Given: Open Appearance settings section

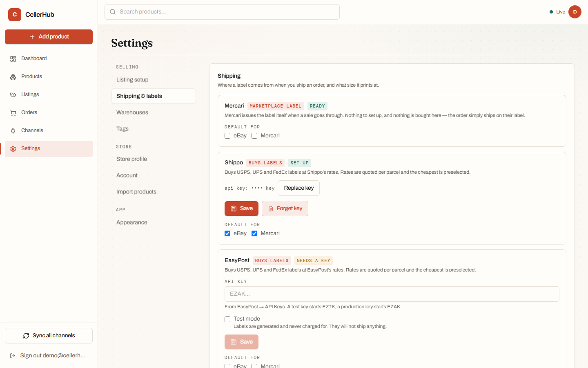Looking at the screenshot, I should pos(154,222).
